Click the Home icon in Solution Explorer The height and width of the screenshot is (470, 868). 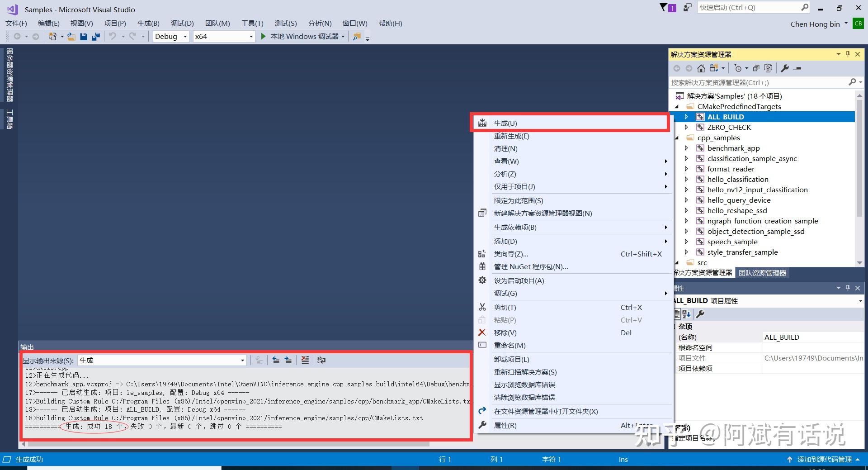point(701,68)
